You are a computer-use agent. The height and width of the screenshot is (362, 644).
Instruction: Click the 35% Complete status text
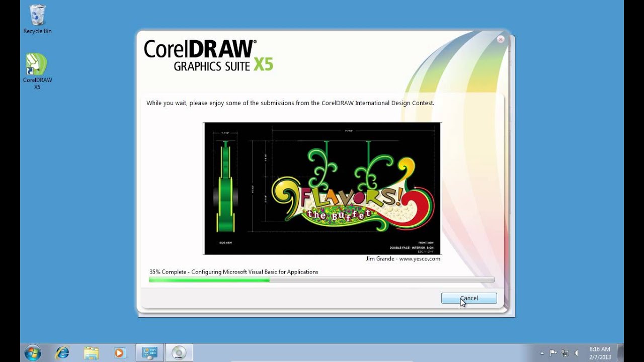point(233,272)
